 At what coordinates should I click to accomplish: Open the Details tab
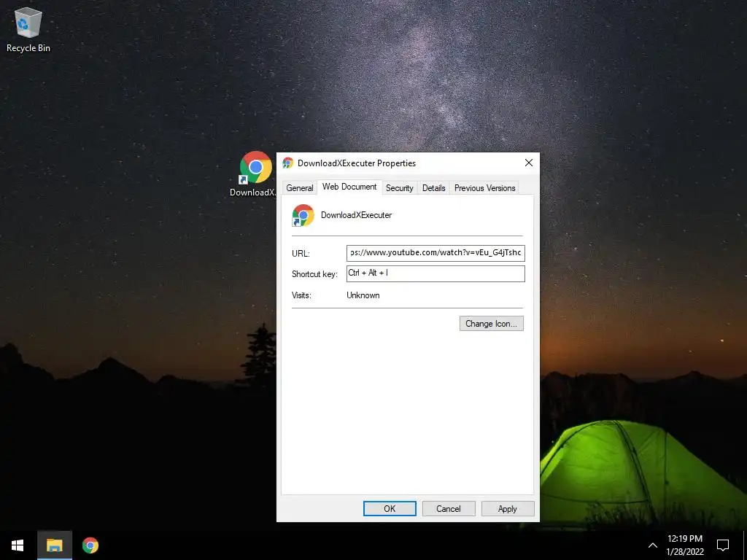tap(433, 188)
